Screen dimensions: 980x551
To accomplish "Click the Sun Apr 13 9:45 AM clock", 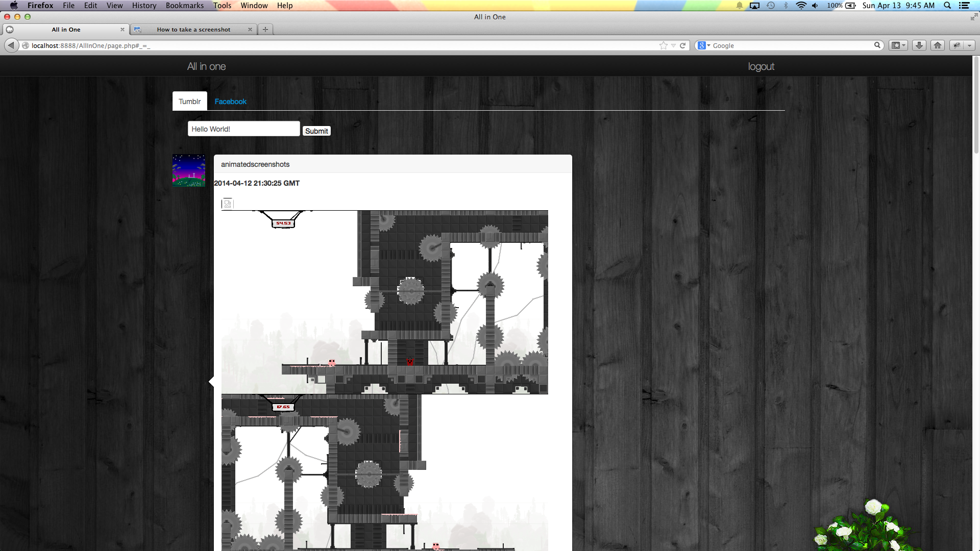I will coord(898,6).
